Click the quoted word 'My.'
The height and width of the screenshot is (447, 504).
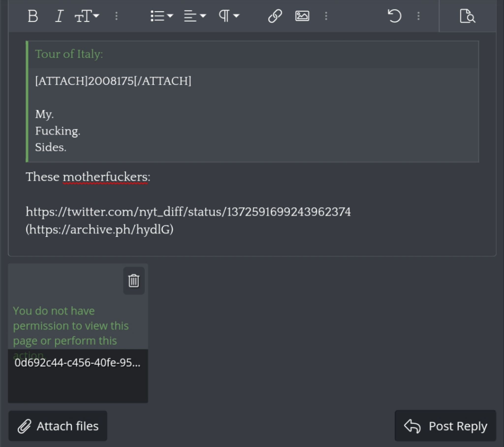click(x=44, y=114)
